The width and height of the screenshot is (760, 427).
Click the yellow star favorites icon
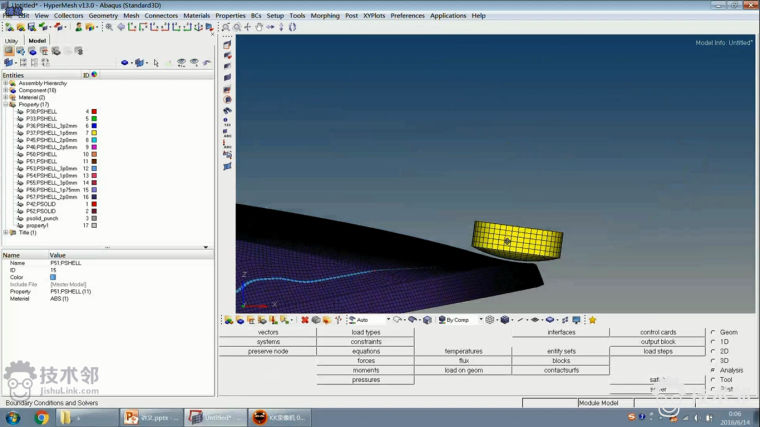tap(592, 320)
